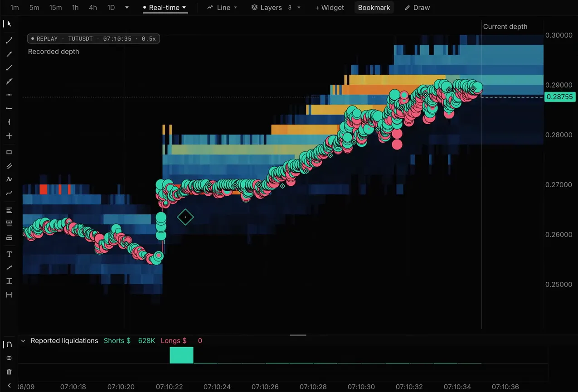Click the + Widget button
Image resolution: width=578 pixels, height=392 pixels.
[330, 8]
